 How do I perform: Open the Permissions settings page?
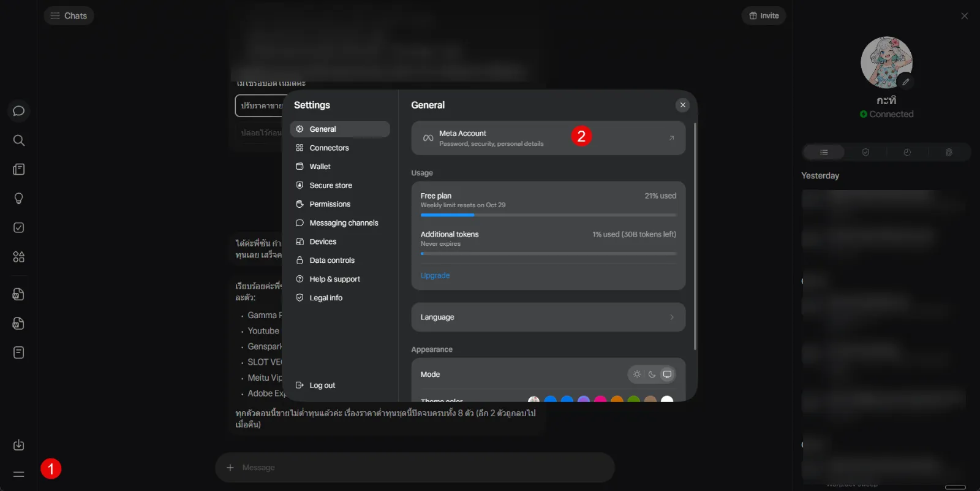340,204
